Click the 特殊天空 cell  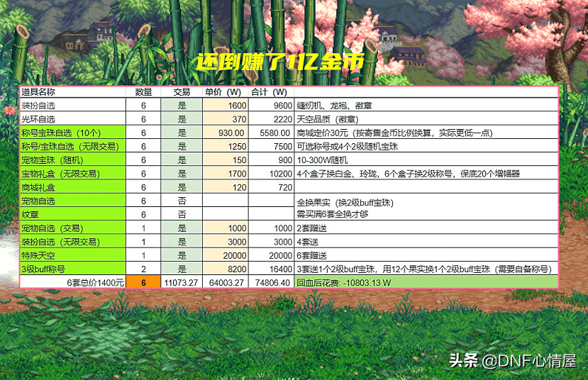(73, 255)
